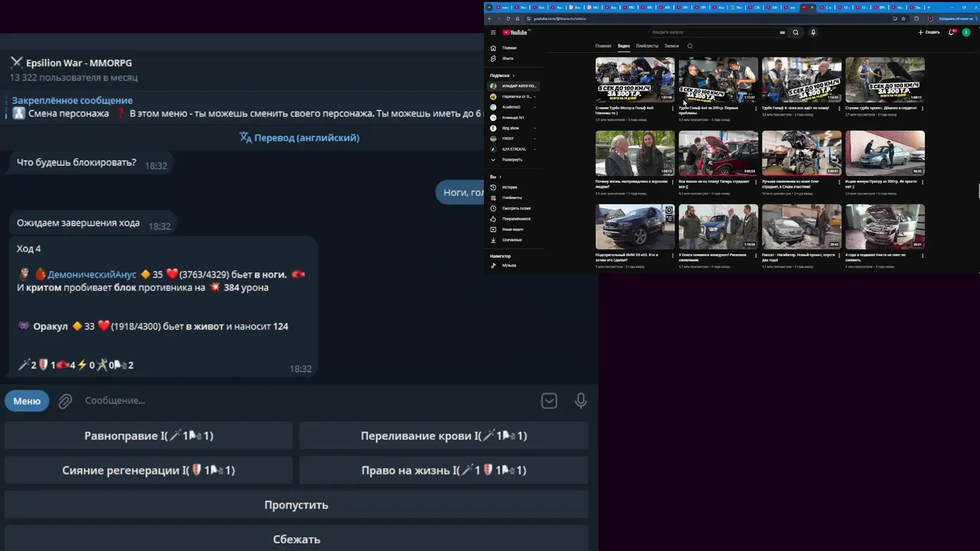
Task: Toggle the bot keyboard icon in Telegram
Action: pos(549,401)
